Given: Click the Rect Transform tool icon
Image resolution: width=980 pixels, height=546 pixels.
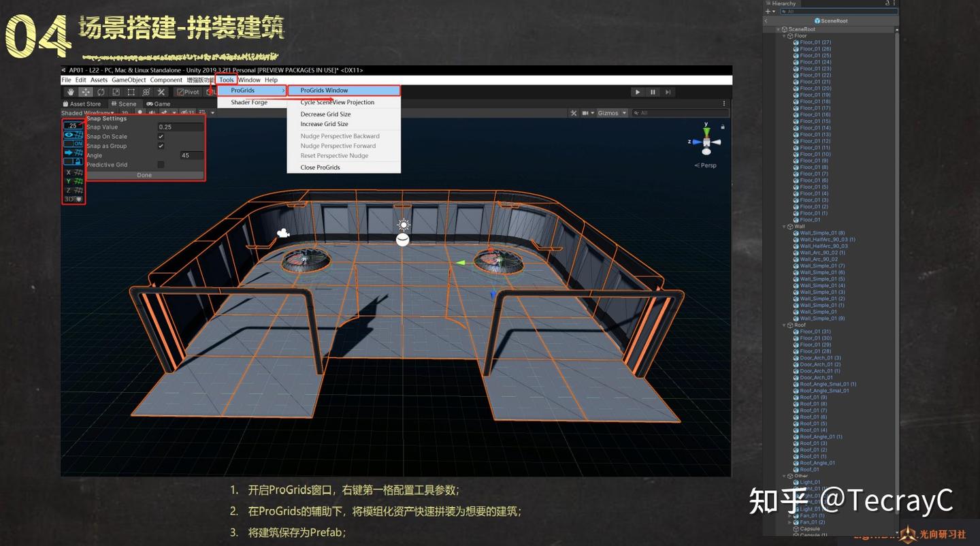Looking at the screenshot, I should point(130,92).
